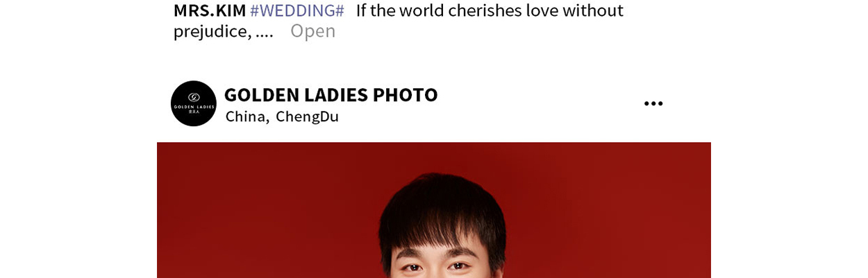Open the #WEDDING# hashtag
The image size is (868, 278).
(297, 11)
